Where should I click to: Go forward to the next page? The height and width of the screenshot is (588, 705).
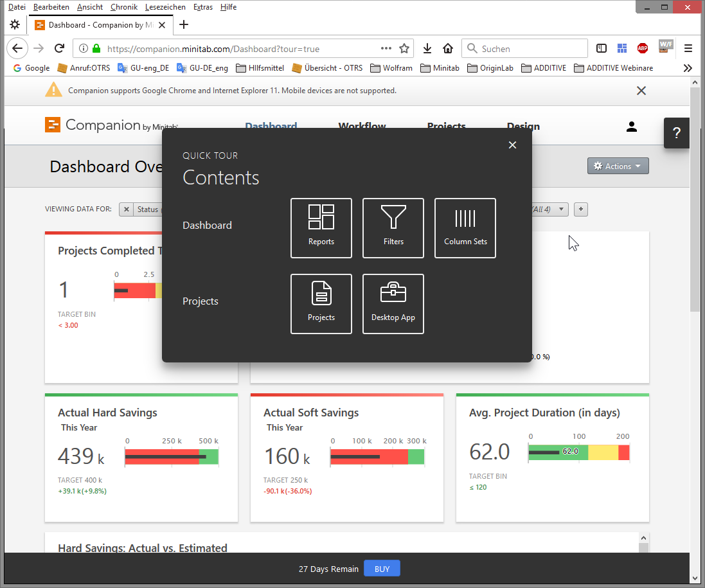[x=39, y=49]
